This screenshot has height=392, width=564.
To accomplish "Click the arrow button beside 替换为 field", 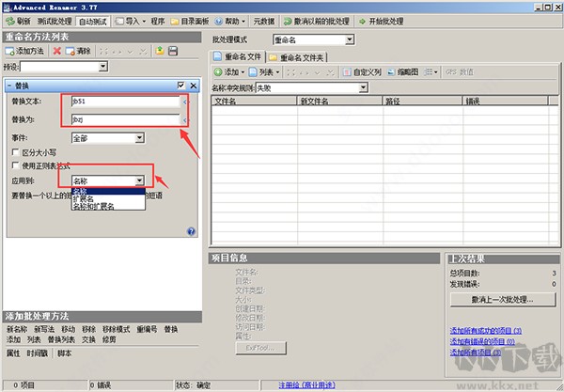I will click(x=184, y=120).
